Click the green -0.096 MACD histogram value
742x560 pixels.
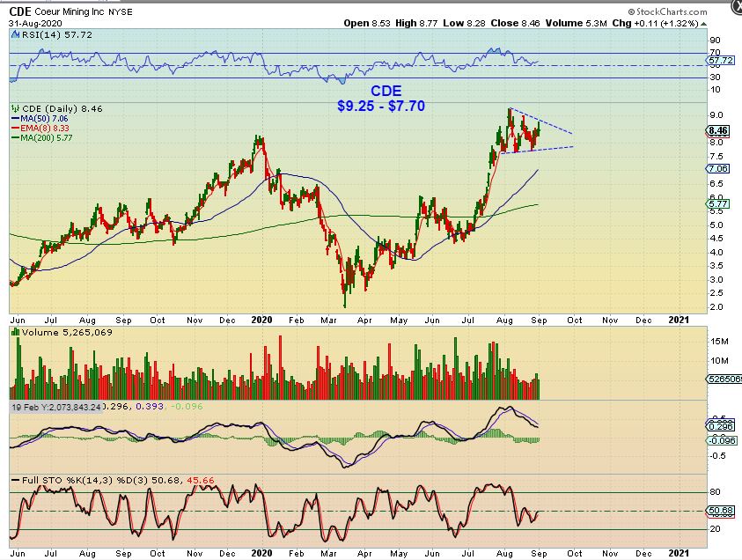[187, 407]
